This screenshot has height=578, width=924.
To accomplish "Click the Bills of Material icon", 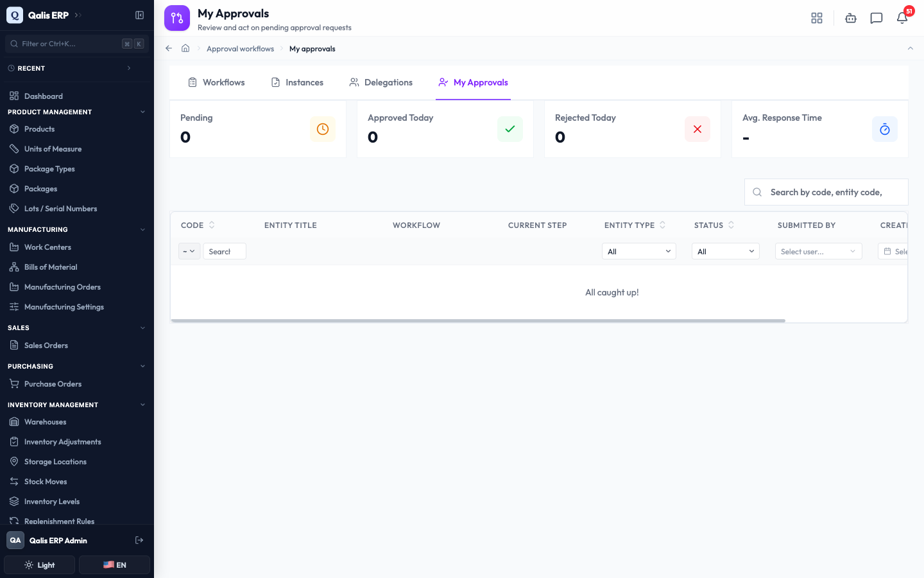I will tap(14, 267).
